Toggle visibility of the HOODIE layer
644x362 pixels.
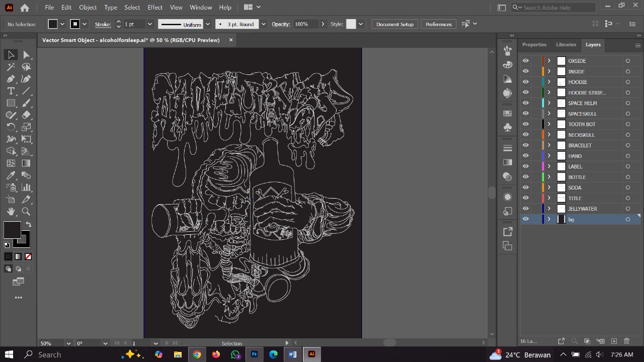coord(525,82)
